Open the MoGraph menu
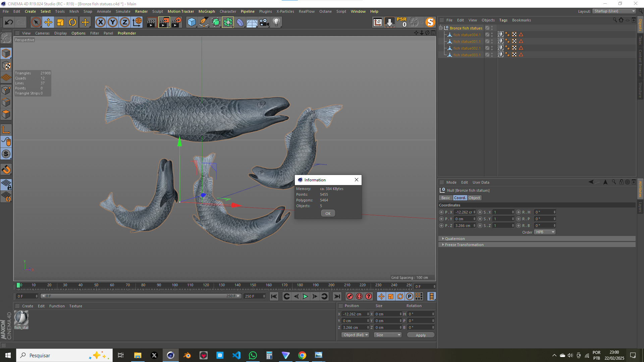 point(207,11)
